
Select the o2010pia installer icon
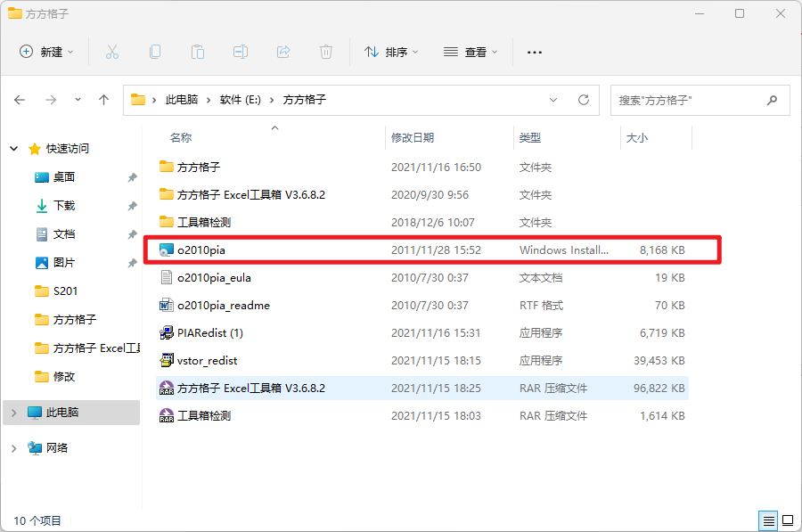[167, 250]
